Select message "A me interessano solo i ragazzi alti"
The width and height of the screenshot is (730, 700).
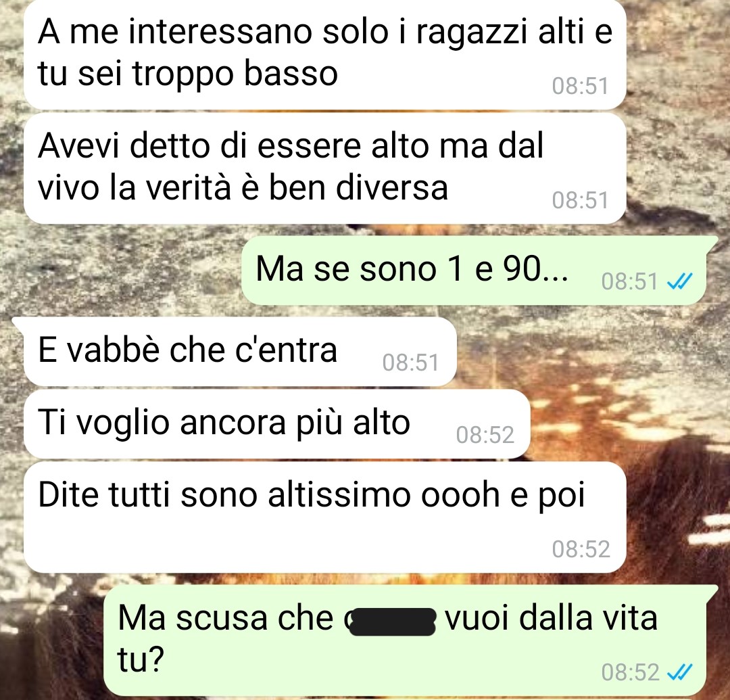click(324, 53)
